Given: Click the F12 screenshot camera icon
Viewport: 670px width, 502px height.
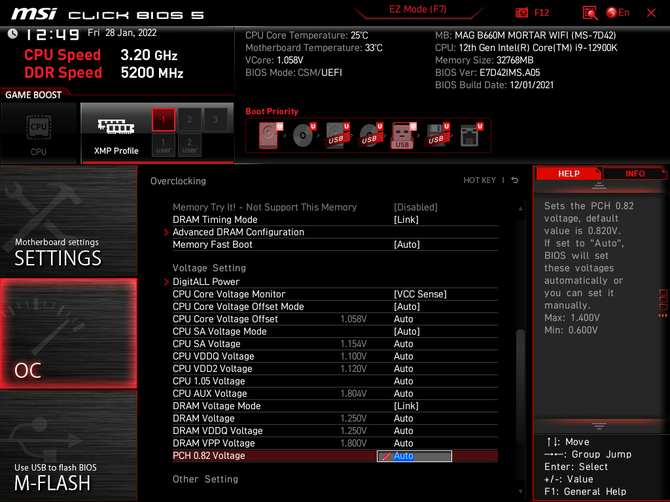Looking at the screenshot, I should click(x=521, y=13).
